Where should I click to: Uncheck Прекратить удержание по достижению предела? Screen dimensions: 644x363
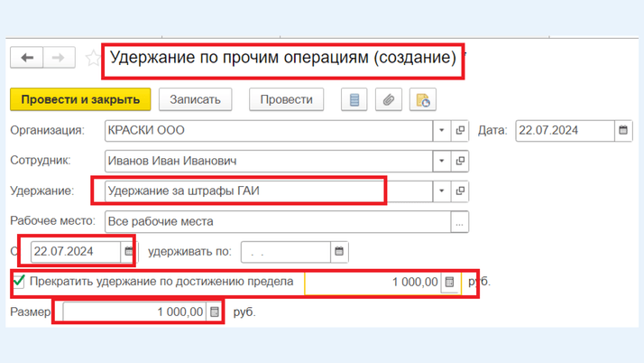[x=19, y=282]
